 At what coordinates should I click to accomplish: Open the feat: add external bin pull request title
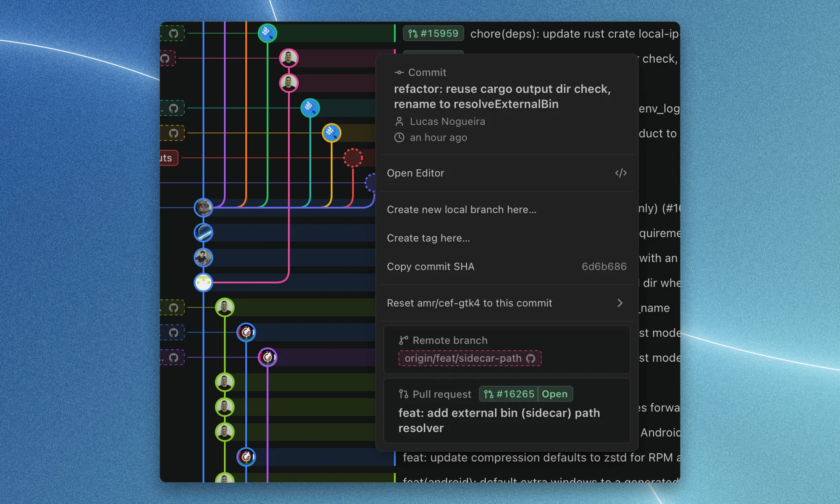499,420
